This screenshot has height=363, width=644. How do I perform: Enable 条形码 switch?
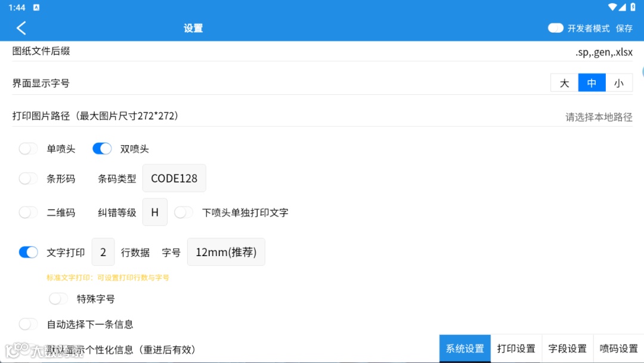(28, 179)
